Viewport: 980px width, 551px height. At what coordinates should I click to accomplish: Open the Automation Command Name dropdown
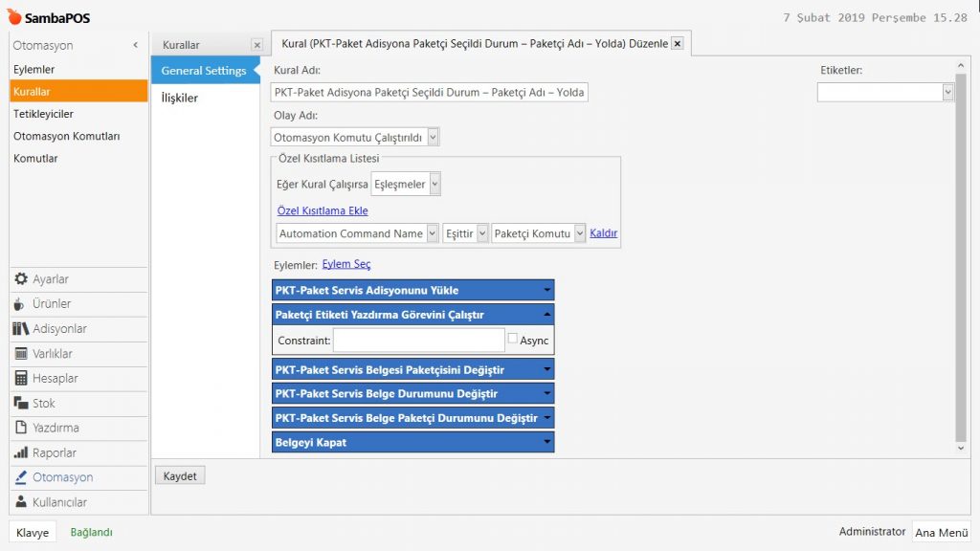(x=433, y=233)
